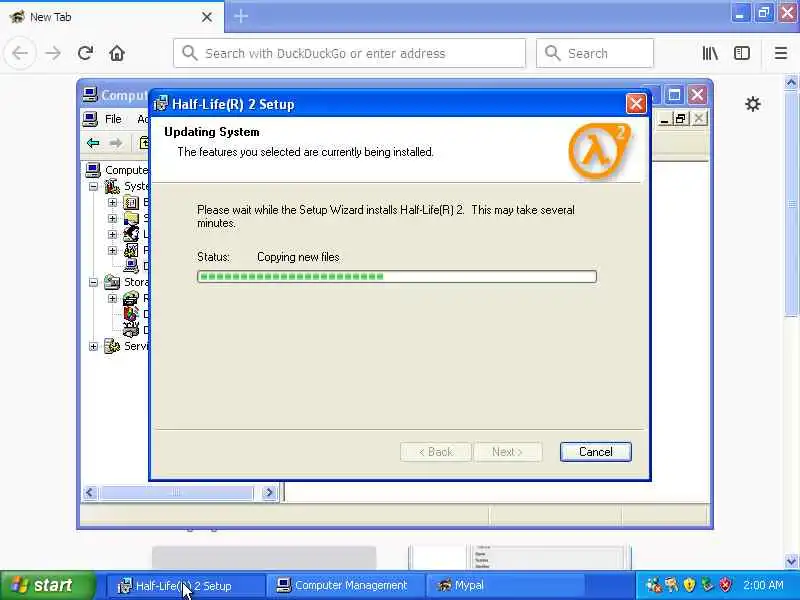This screenshot has width=800, height=600.
Task: Toggle the browser sidebar icon
Action: (742, 53)
